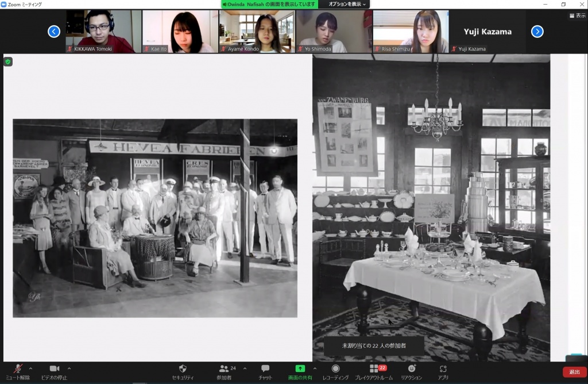Screen dimensions: 588x384
Task: Click muted mic icon next to Ayame Kondo
Action: pyautogui.click(x=223, y=49)
